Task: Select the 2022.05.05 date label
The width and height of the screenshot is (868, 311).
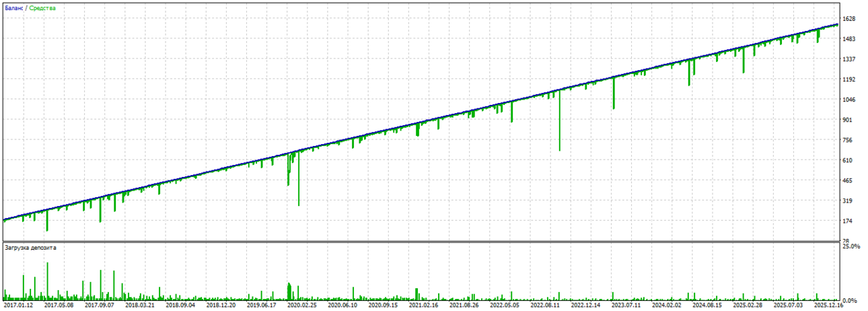Action: [504, 305]
